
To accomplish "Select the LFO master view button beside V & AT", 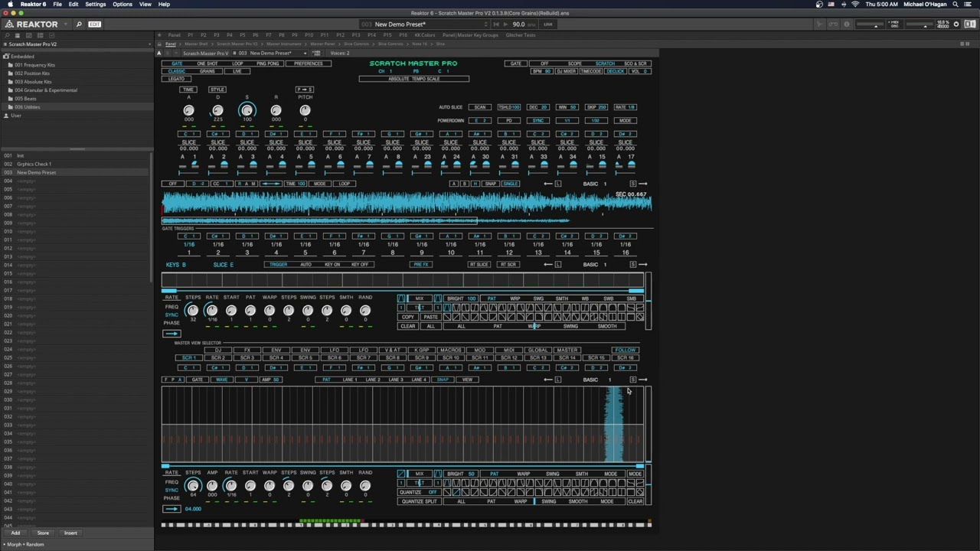I will (x=363, y=350).
